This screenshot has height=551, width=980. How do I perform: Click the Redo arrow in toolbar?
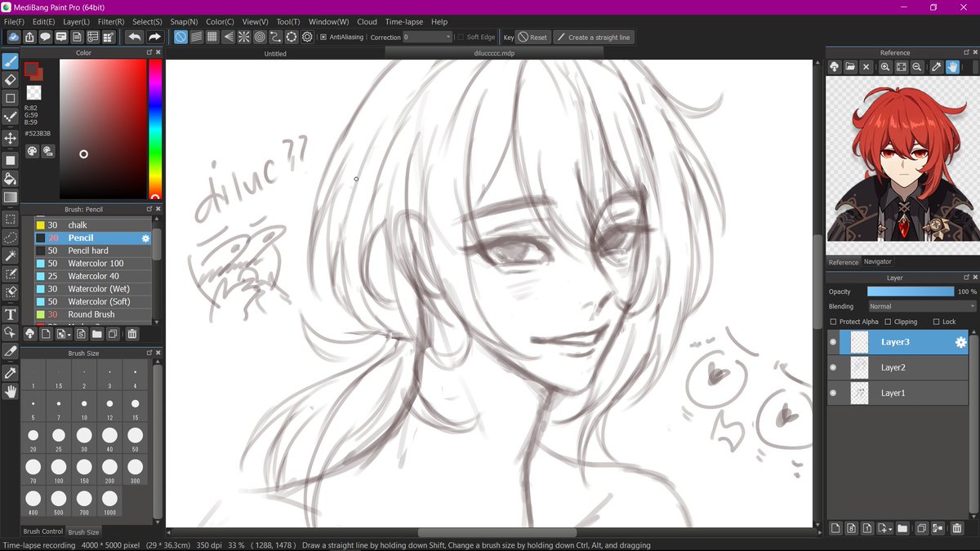(154, 37)
